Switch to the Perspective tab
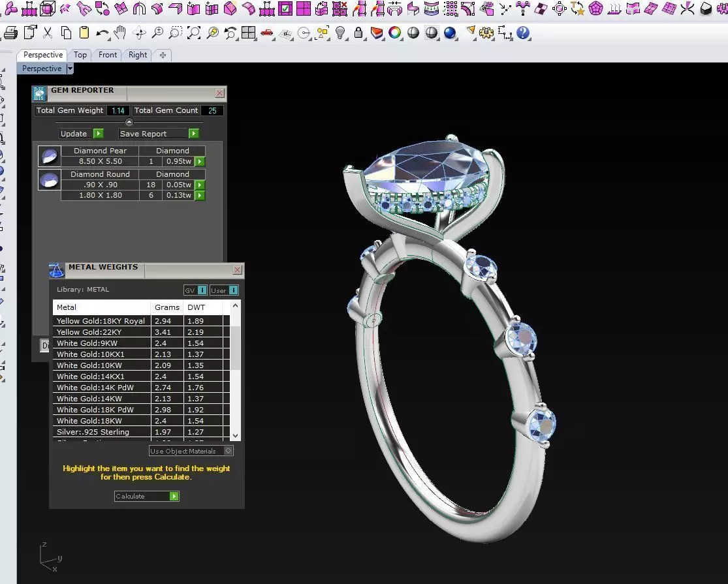728x584 pixels. [x=42, y=55]
